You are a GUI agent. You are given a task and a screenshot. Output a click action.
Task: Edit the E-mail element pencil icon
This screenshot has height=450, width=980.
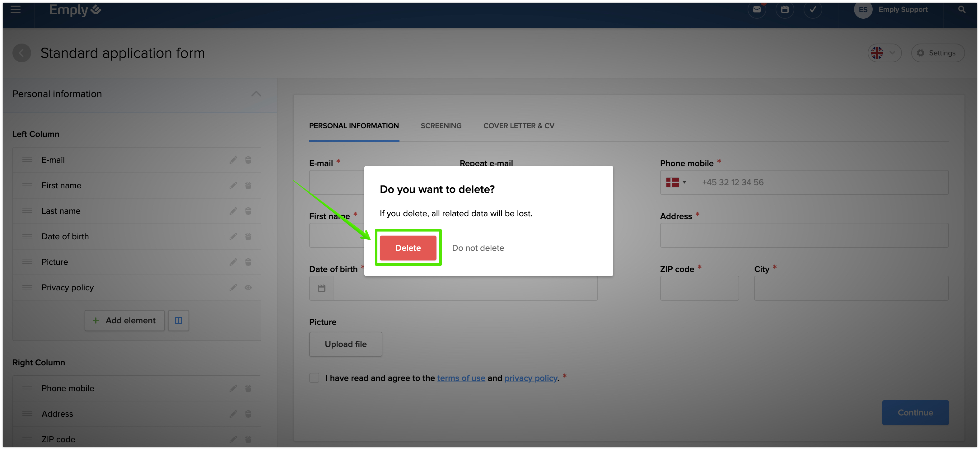[x=233, y=160]
